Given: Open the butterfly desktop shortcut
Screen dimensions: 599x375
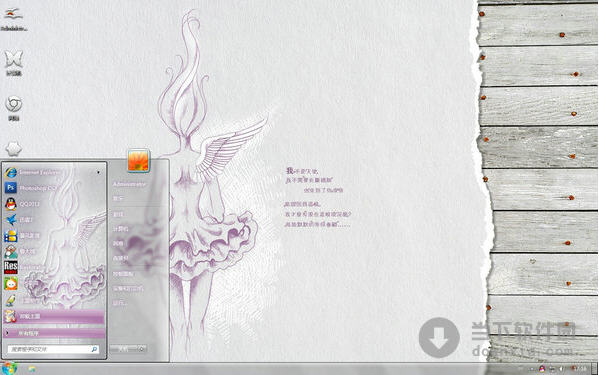Looking at the screenshot, I should tap(13, 63).
